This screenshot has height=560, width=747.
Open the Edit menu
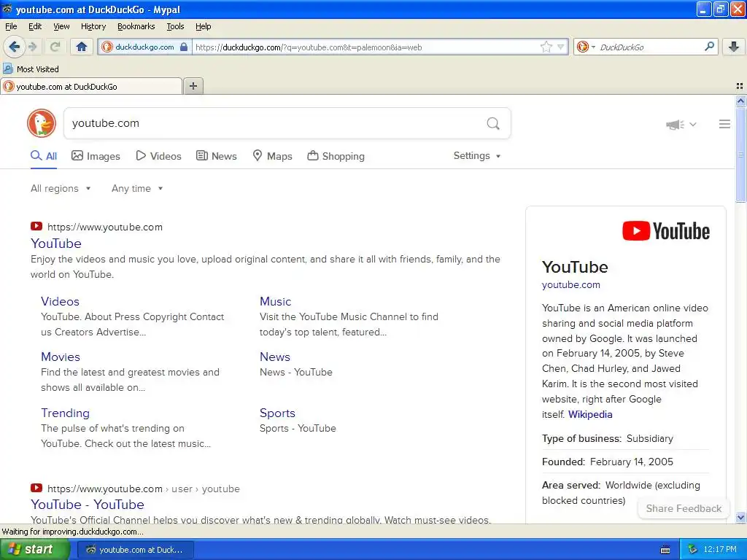35,26
